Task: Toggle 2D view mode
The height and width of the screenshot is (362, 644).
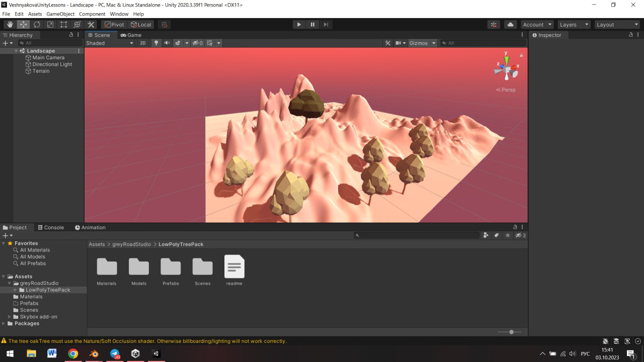Action: point(143,43)
